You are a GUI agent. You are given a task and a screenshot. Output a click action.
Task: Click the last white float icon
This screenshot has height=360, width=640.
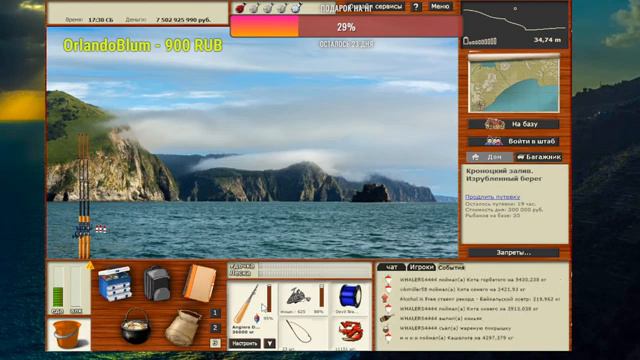point(297,8)
